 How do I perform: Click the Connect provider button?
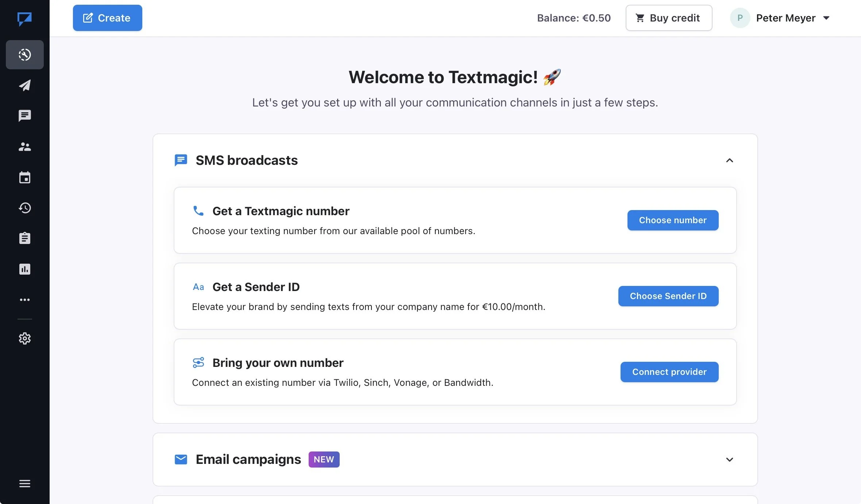pos(669,372)
